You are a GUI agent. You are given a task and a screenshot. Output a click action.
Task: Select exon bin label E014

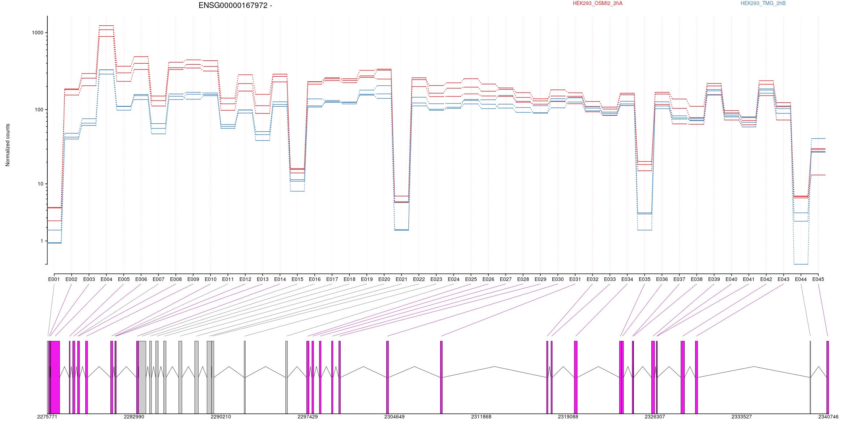click(x=280, y=279)
